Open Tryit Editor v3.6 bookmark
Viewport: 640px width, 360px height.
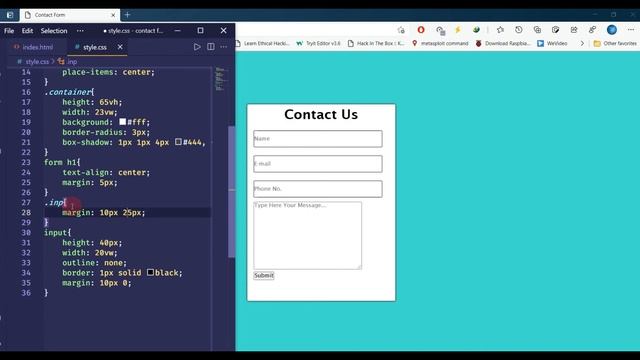click(318, 43)
